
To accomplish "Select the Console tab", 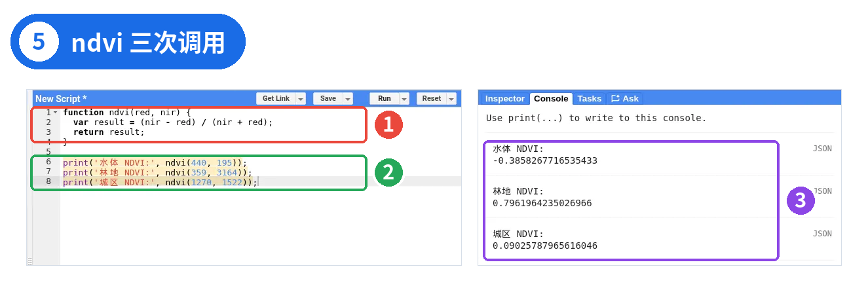I will [551, 99].
